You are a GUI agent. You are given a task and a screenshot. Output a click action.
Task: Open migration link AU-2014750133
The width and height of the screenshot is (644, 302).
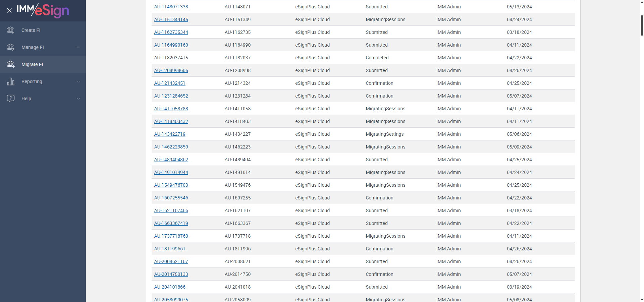171,274
